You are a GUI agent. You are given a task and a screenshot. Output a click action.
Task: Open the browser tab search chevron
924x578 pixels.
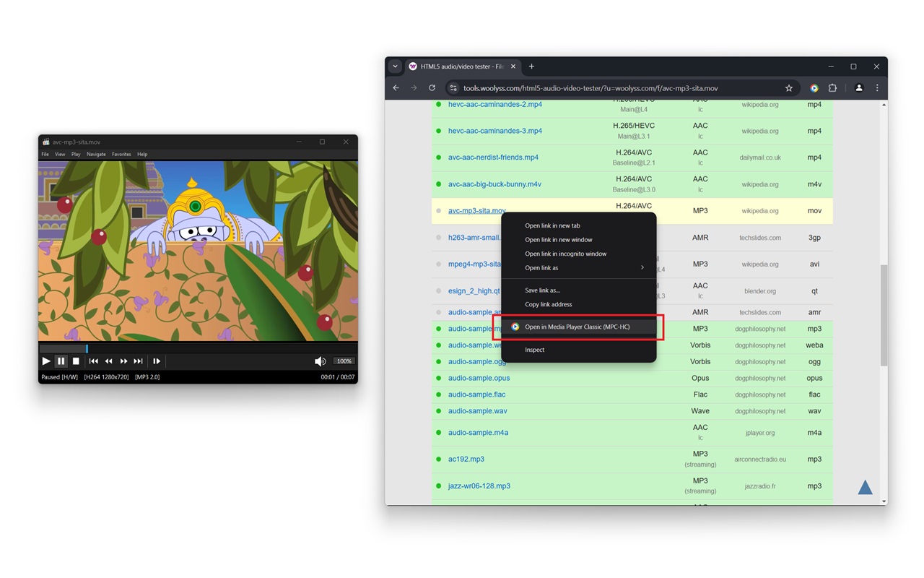pos(395,66)
